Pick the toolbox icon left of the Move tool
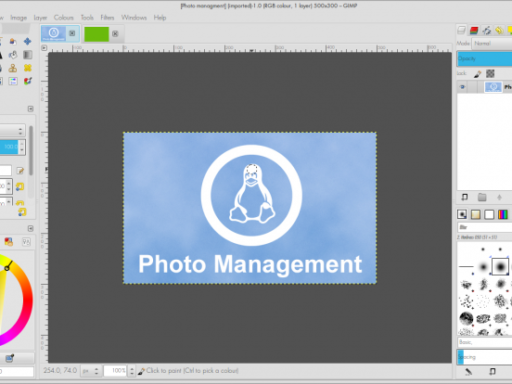 [13, 41]
